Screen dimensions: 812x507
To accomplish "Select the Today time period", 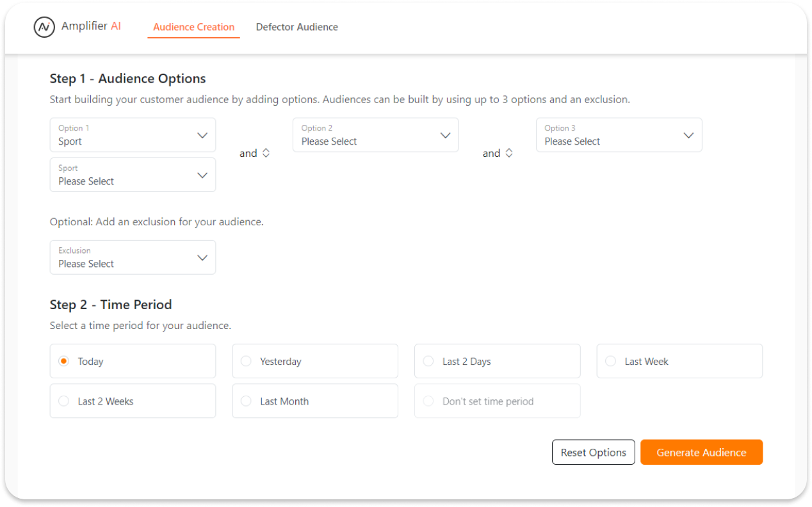I will tap(133, 361).
